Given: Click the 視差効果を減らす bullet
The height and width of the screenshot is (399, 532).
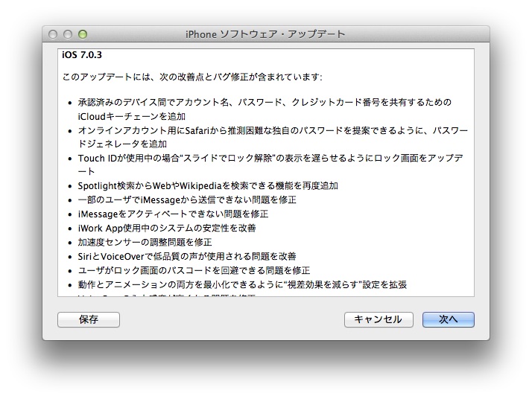Looking at the screenshot, I should coord(242,284).
